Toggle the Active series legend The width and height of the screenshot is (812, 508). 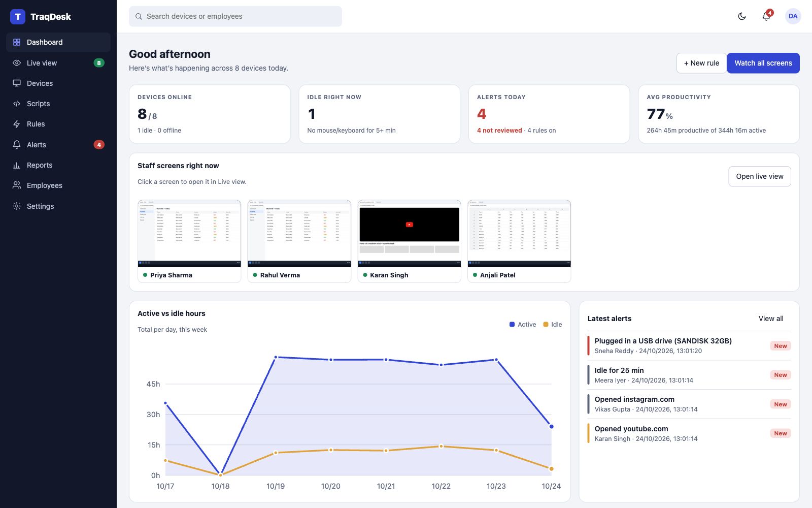[x=523, y=325]
